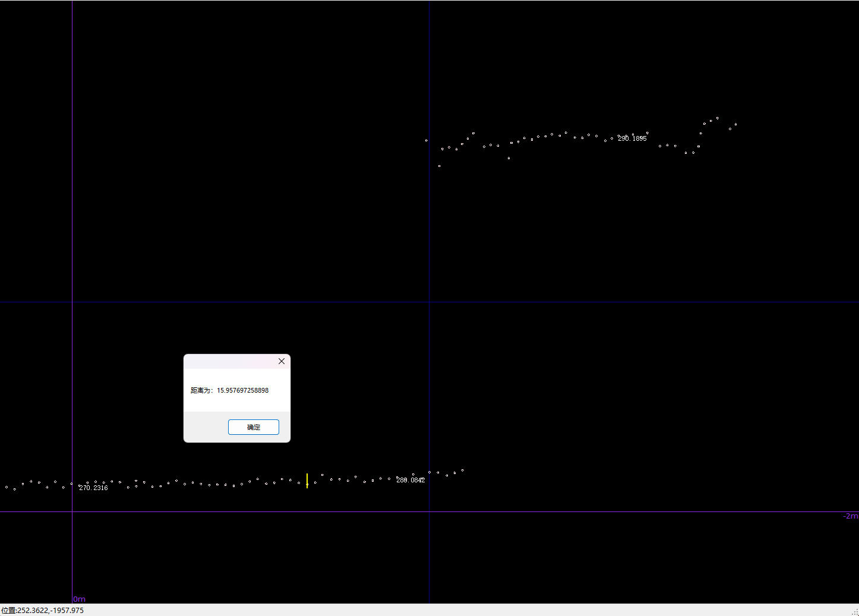Close the distance dialog with the X
Viewport: 859px width, 616px height.
282,361
